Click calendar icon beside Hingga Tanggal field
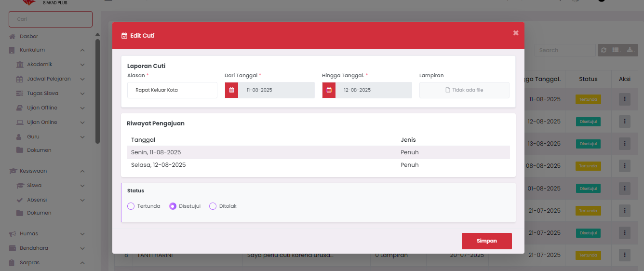The image size is (644, 271). (329, 90)
